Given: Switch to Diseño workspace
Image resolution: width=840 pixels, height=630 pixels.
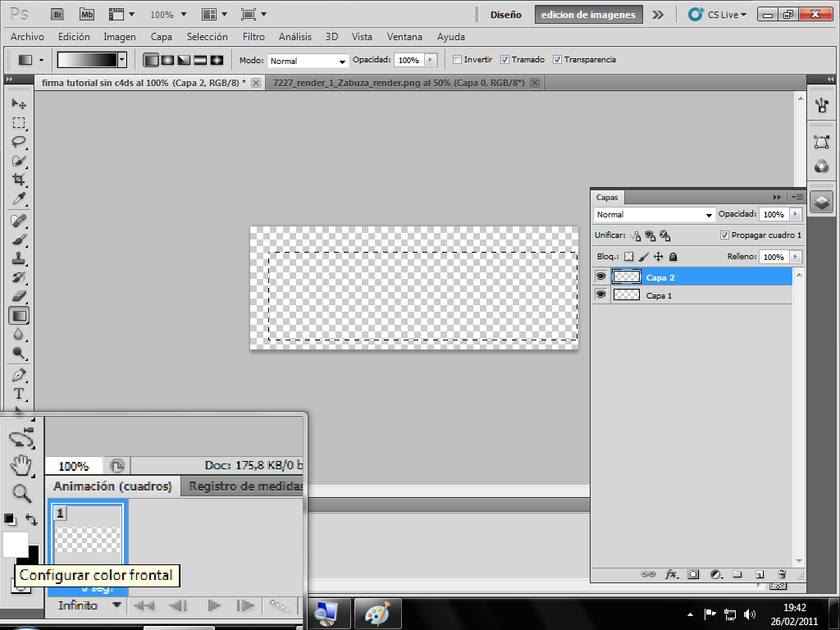Looking at the screenshot, I should pyautogui.click(x=505, y=15).
